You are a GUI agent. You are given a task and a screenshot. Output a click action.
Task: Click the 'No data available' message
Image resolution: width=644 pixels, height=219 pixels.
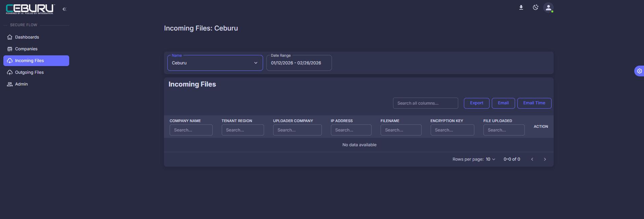click(x=359, y=145)
